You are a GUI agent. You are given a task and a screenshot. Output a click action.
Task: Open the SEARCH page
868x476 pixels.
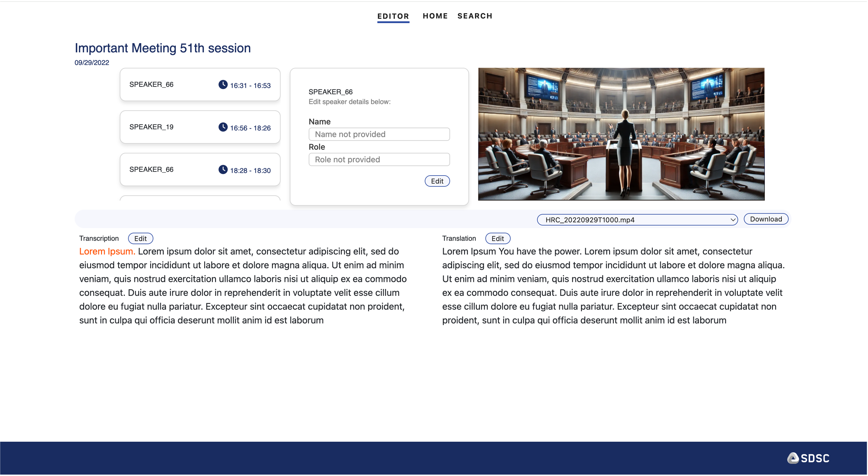(x=475, y=16)
